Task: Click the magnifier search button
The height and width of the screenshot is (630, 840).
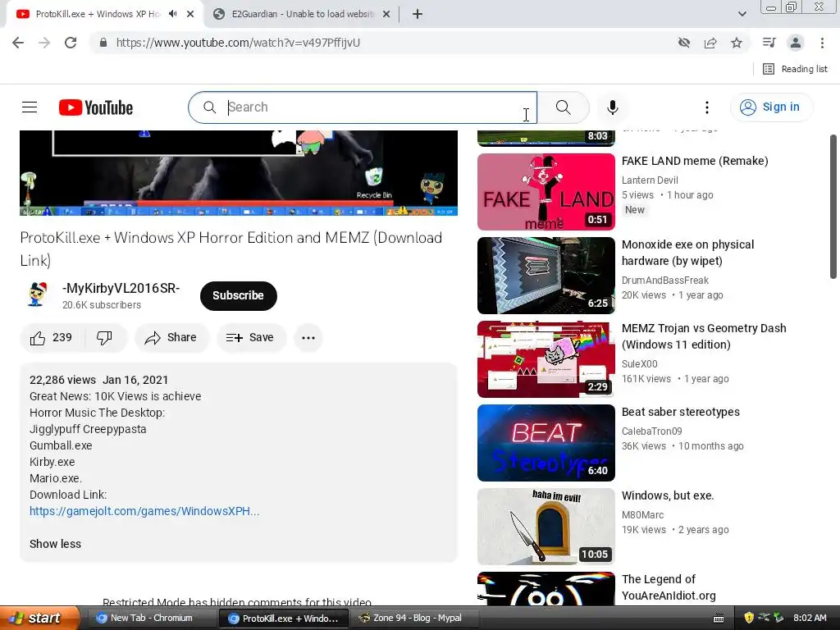Action: coord(563,107)
